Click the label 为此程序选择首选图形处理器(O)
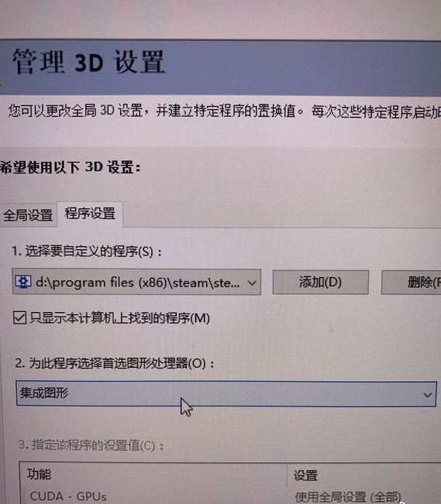The image size is (441, 504). [x=115, y=363]
